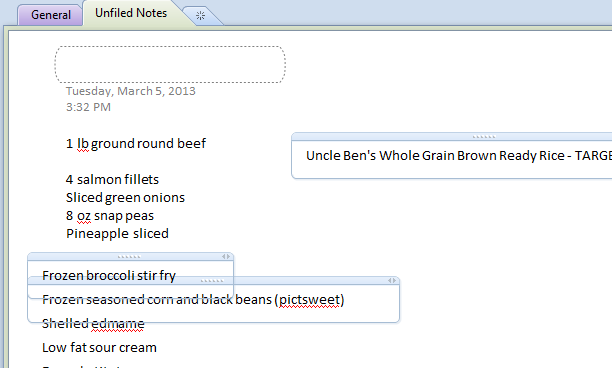Viewport: 612px width, 368px height.
Task: Click the misspelled word 'oz' in snap peas line
Action: click(84, 216)
